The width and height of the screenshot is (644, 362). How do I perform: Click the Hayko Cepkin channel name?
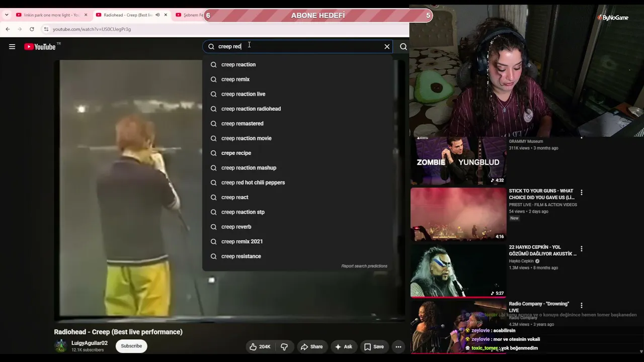[x=521, y=261]
